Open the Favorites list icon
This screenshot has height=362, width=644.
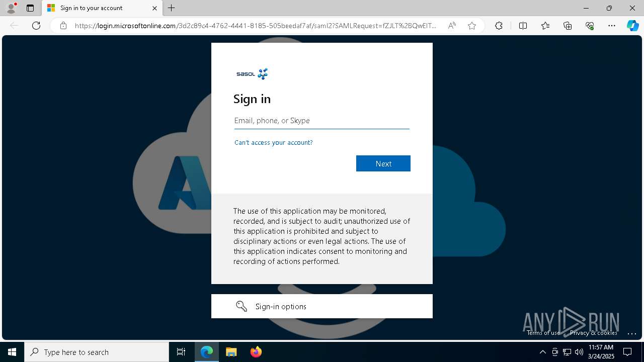click(x=545, y=26)
